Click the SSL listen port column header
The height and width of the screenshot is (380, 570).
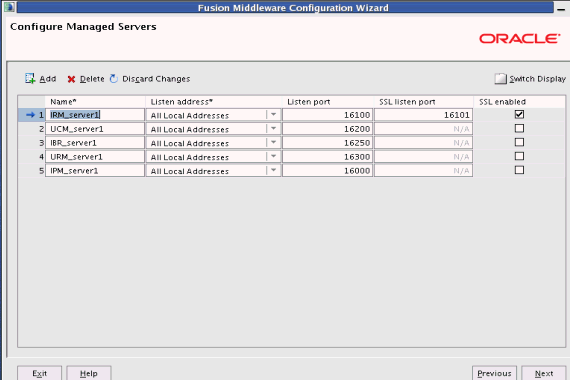pos(424,102)
